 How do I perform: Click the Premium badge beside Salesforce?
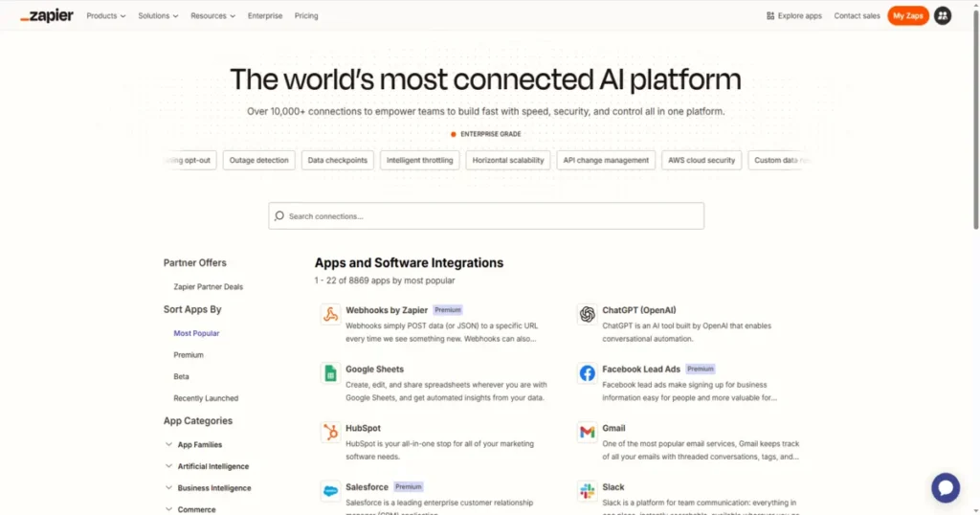[408, 487]
